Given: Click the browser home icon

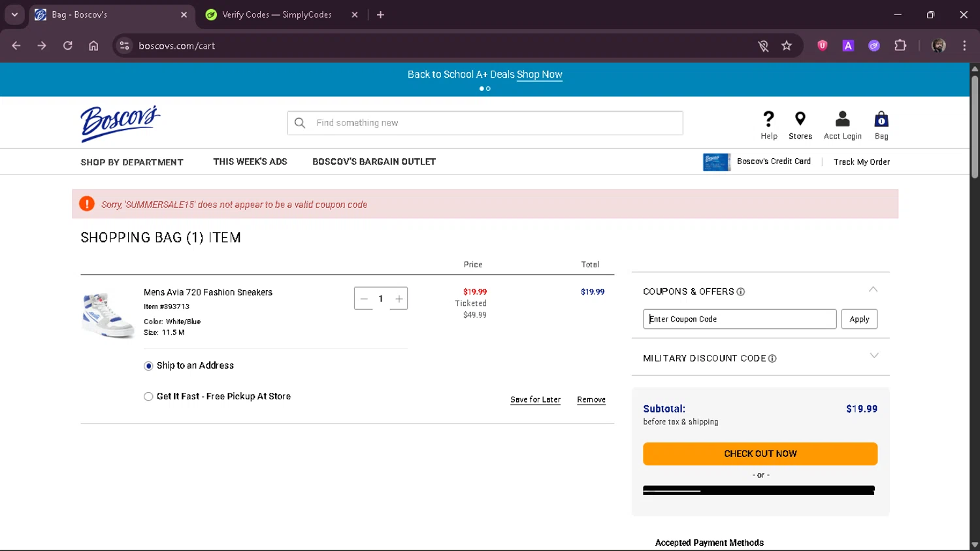Looking at the screenshot, I should click(x=93, y=46).
